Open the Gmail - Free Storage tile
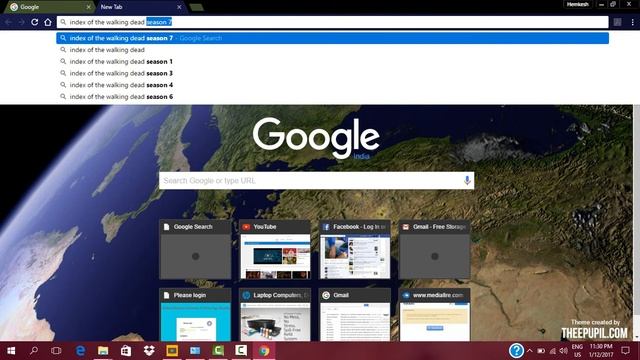Screen dimensions: 640x360 pyautogui.click(x=434, y=249)
